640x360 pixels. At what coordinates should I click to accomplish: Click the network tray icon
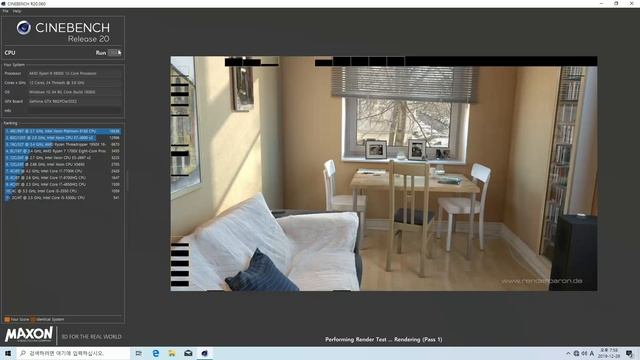[x=576, y=353]
